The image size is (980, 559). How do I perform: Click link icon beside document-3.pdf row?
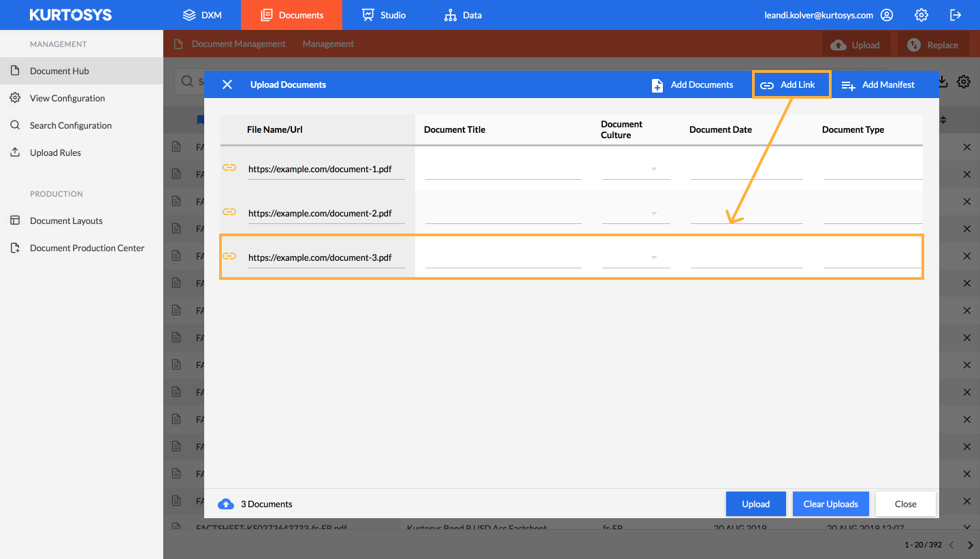(x=229, y=257)
